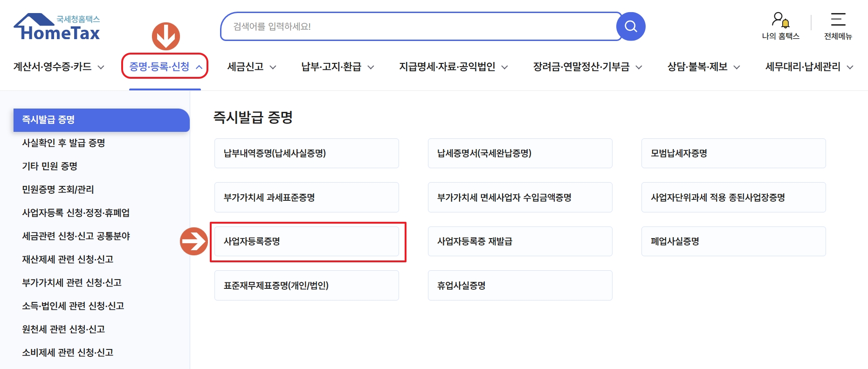Open the 전체메뉴 hamburger icon

(838, 19)
